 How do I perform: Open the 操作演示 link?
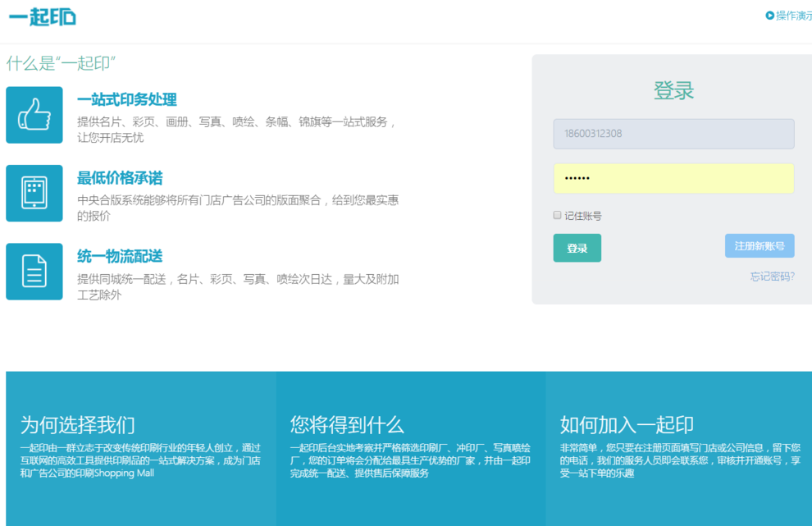[x=794, y=16]
